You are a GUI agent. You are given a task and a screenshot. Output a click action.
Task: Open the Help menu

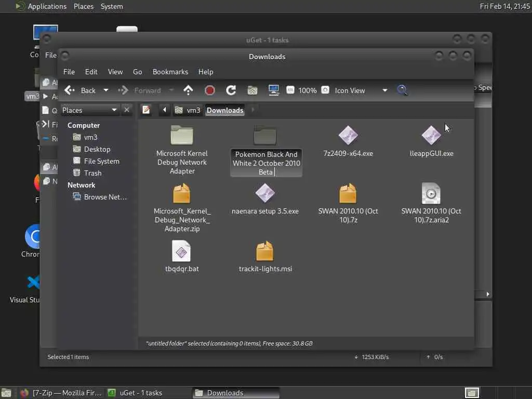206,72
